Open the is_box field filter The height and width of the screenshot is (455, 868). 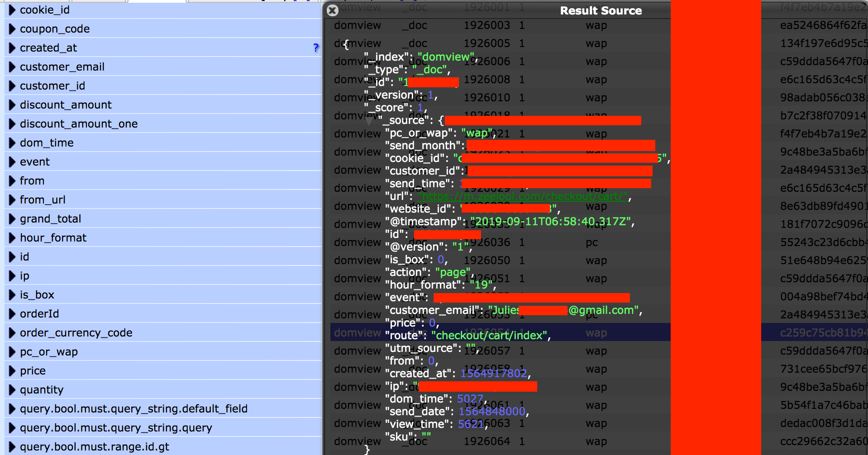[37, 295]
